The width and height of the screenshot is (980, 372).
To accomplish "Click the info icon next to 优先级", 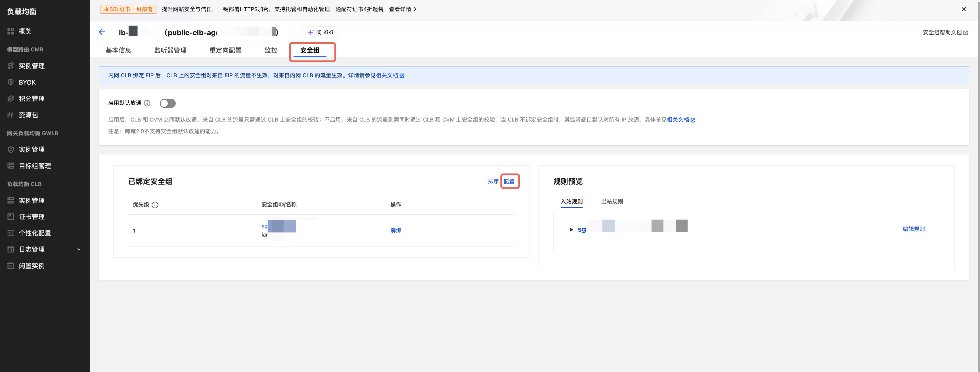I will pos(155,205).
